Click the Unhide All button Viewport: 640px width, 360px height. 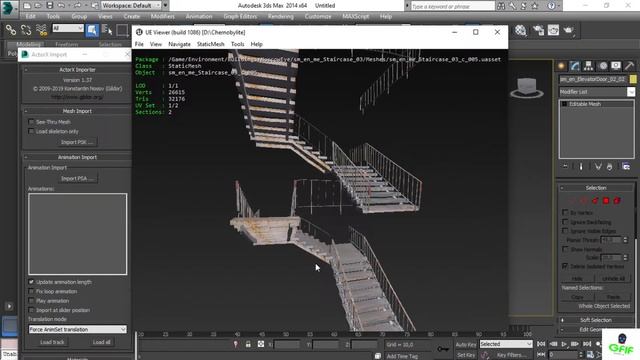click(x=613, y=278)
